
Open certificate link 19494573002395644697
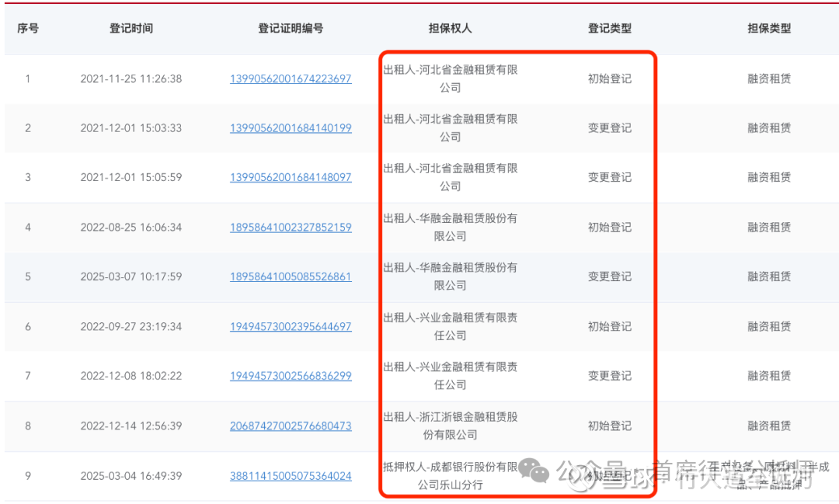pos(291,326)
